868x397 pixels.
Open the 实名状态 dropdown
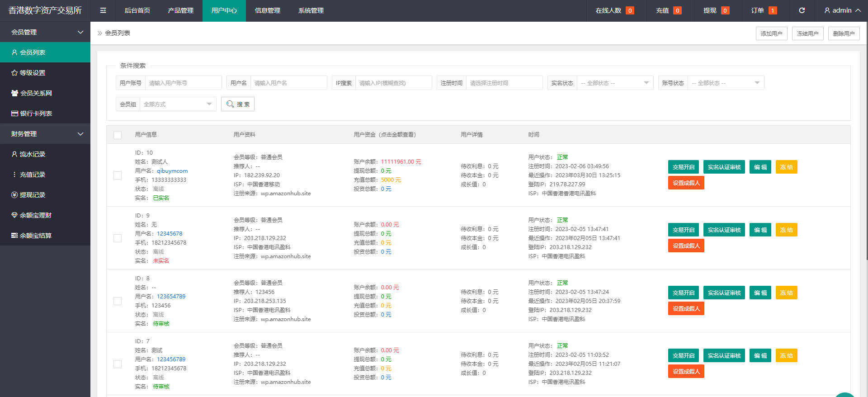(614, 83)
